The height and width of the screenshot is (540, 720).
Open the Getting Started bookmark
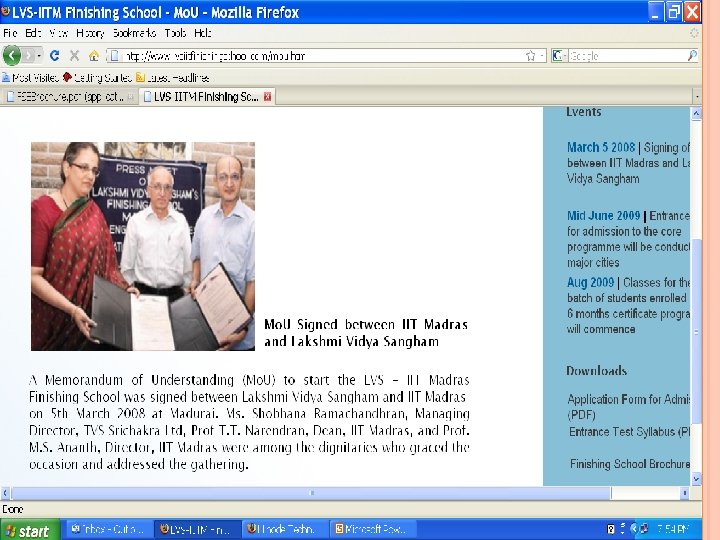(x=97, y=78)
